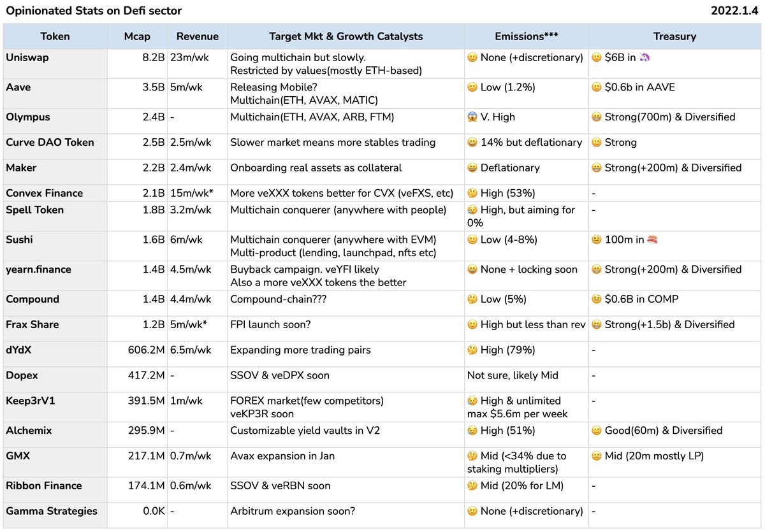Click the thinking emoji beside High (53%)
Image resolution: width=765 pixels, height=532 pixels.
click(472, 193)
